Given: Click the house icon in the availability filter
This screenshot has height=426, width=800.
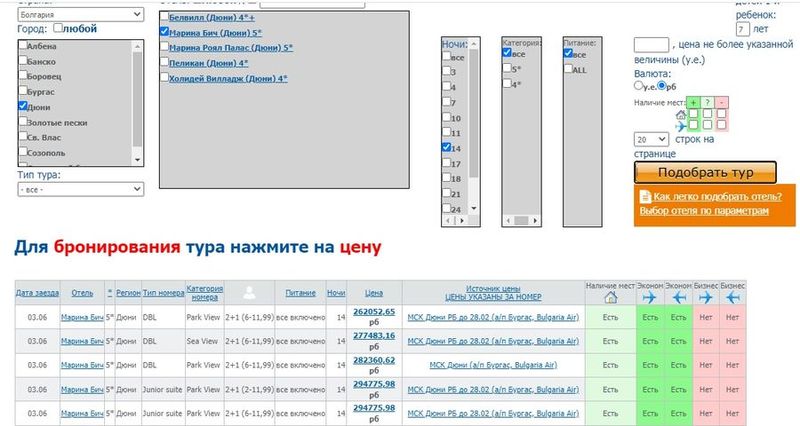Looking at the screenshot, I should point(681,114).
